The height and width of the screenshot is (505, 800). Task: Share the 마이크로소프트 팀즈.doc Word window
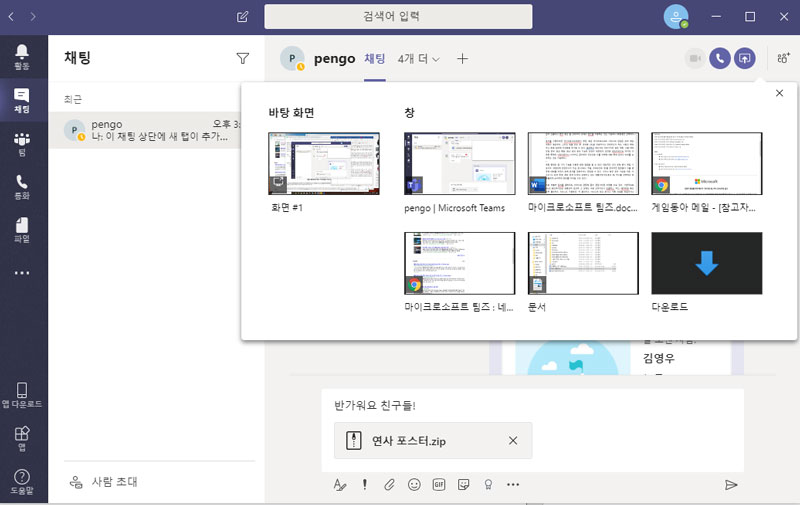click(583, 164)
